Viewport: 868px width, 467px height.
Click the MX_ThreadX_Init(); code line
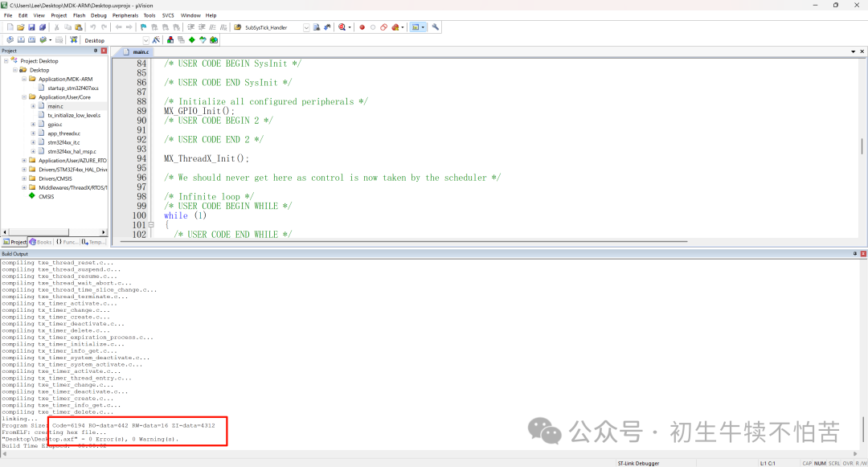[206, 158]
